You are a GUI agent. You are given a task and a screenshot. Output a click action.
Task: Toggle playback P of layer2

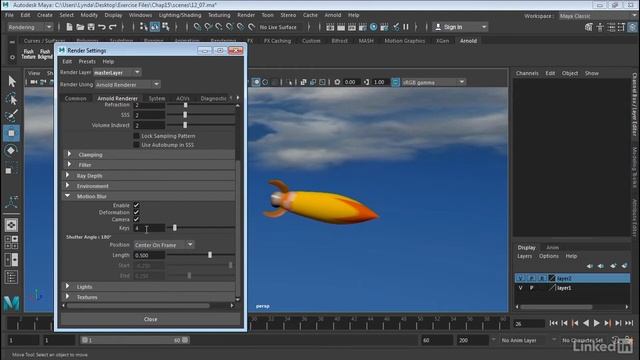point(531,278)
